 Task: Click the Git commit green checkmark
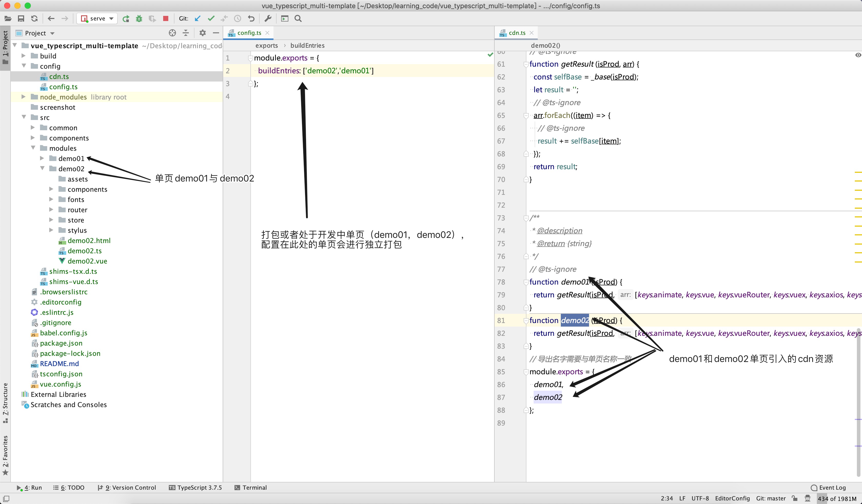coord(211,18)
